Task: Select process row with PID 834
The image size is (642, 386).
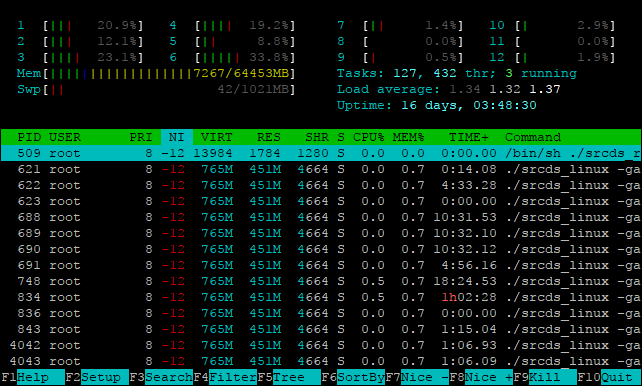Action: click(321, 297)
